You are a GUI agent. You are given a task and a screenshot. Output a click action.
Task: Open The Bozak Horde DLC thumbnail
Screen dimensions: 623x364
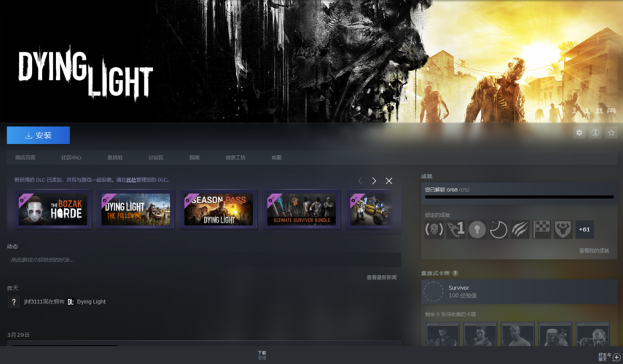[53, 209]
